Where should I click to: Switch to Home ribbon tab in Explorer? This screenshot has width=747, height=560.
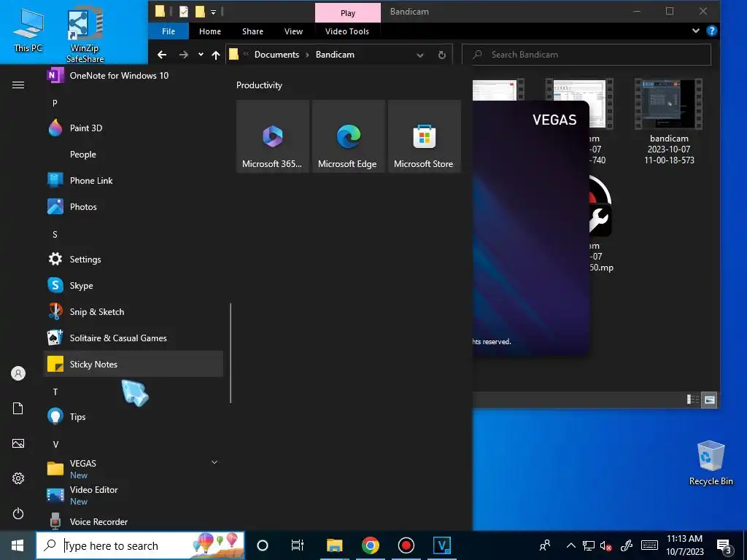(210, 31)
